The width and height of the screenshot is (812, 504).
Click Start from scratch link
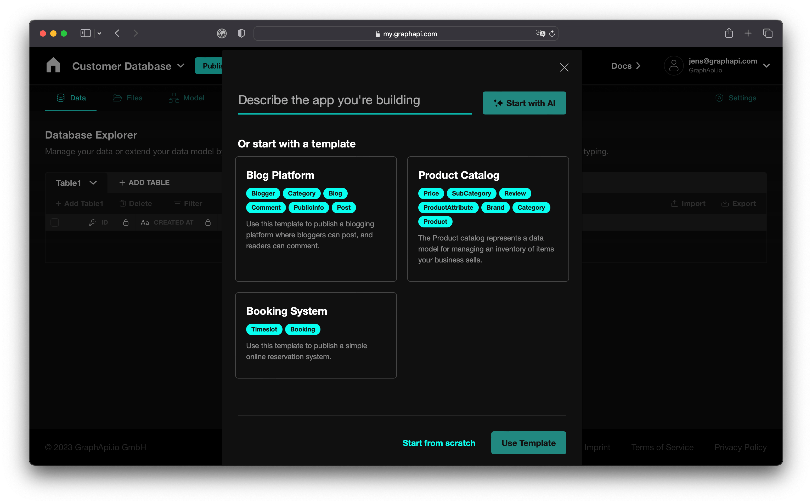coord(439,443)
